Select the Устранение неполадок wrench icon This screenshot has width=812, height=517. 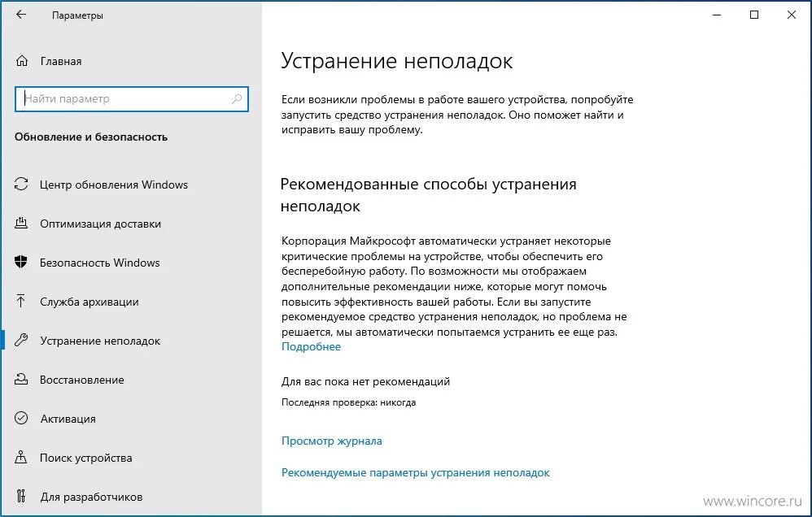(20, 341)
